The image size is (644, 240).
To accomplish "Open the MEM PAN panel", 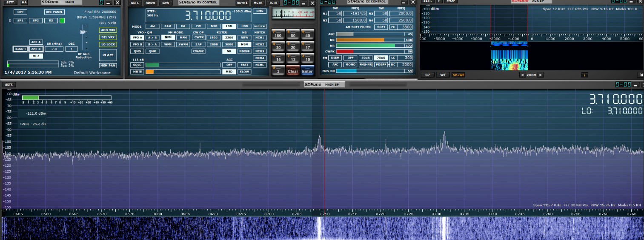I will click(x=108, y=66).
